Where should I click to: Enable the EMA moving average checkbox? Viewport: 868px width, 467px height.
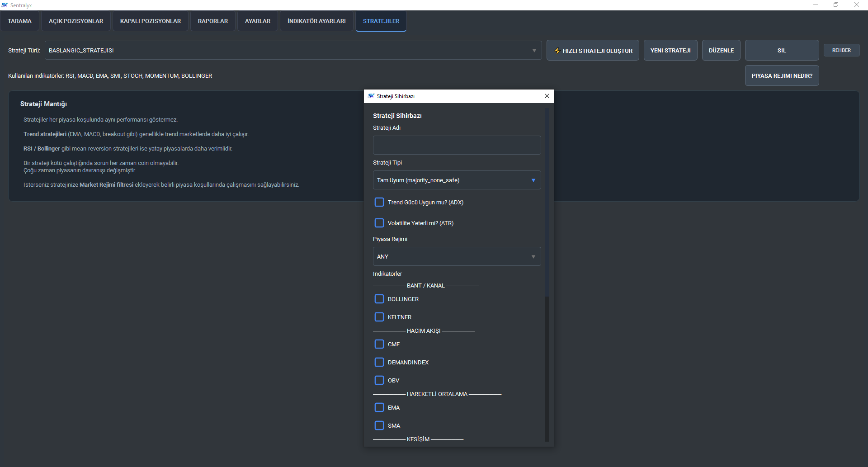379,407
